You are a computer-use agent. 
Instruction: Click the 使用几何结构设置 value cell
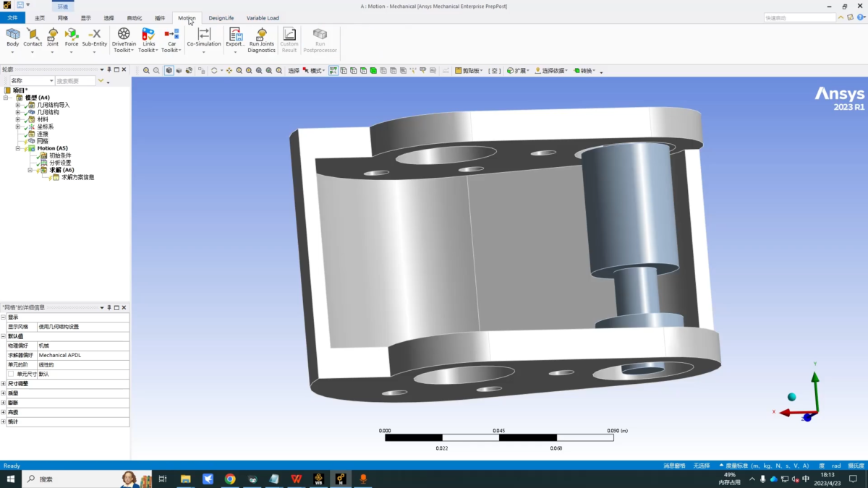click(83, 327)
